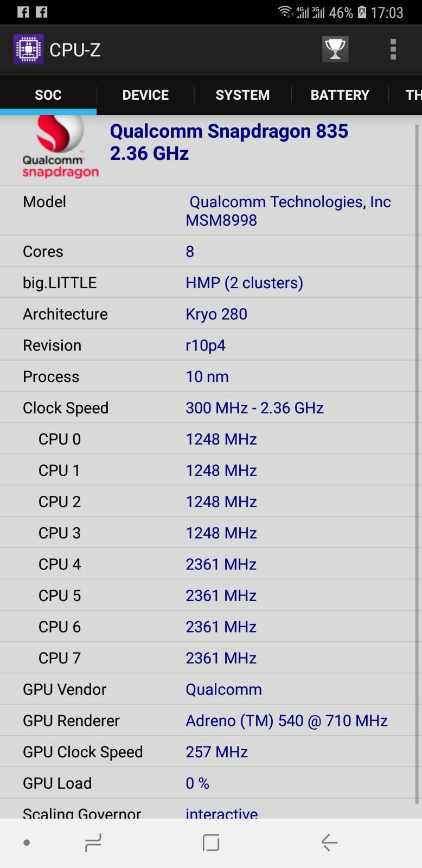Tap the Qualcomm Snapdragon 835 title
The image size is (422, 868).
(x=229, y=131)
